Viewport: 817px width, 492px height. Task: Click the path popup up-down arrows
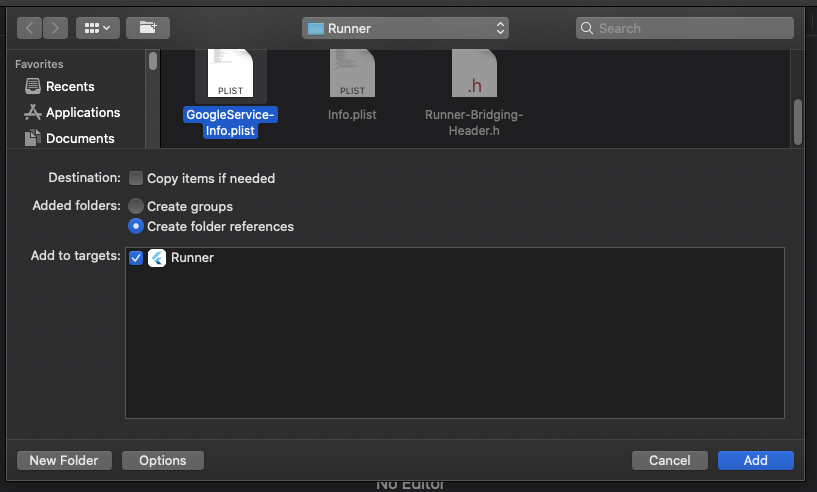point(500,28)
